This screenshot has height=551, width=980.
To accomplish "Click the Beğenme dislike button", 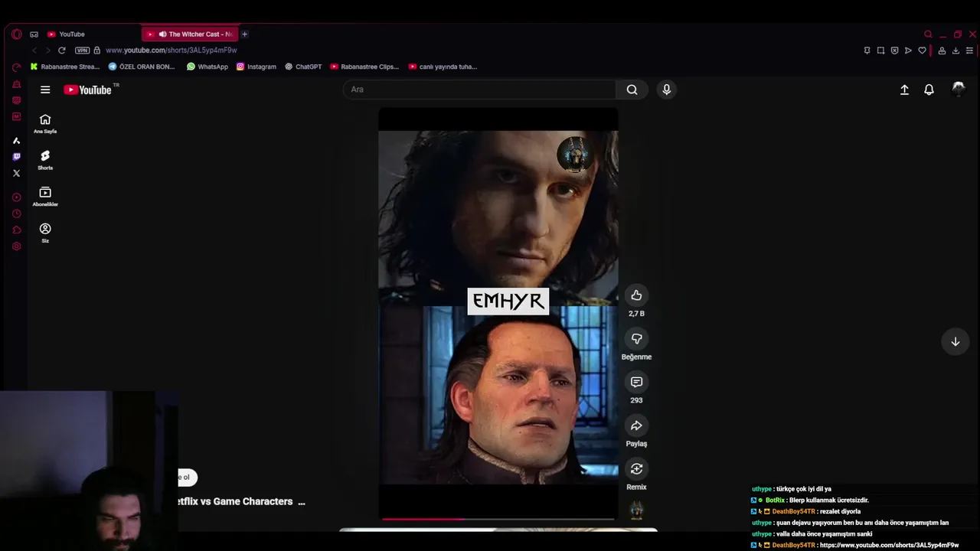I will [x=636, y=339].
